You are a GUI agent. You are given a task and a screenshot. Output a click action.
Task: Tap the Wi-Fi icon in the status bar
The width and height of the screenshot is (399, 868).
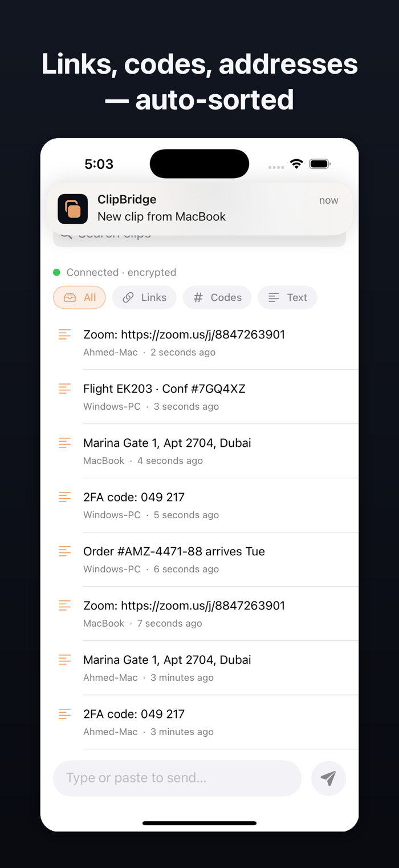(x=296, y=164)
